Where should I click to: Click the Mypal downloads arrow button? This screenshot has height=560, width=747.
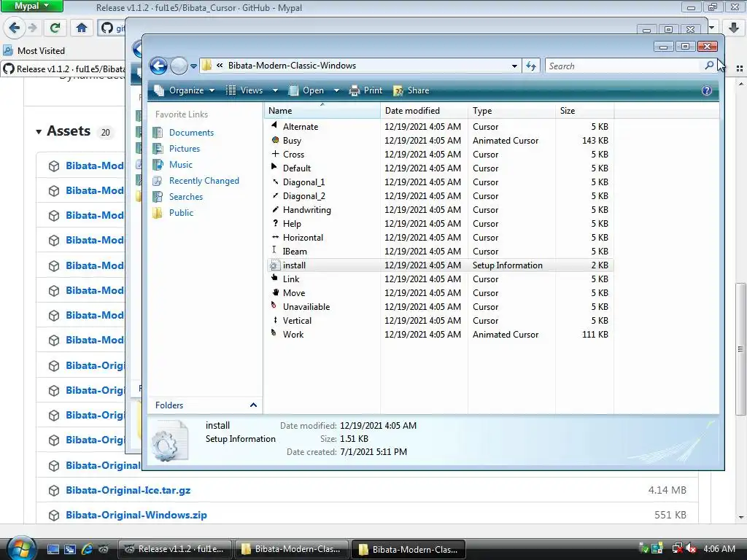coord(734,28)
